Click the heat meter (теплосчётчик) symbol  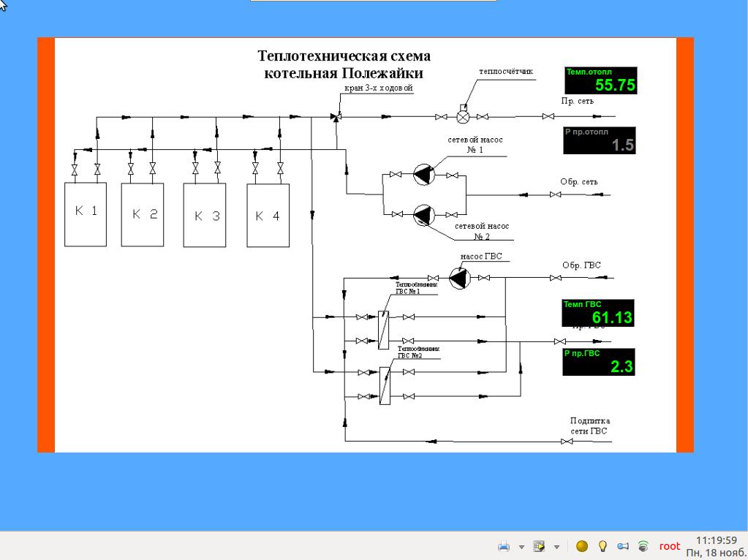pos(463,116)
